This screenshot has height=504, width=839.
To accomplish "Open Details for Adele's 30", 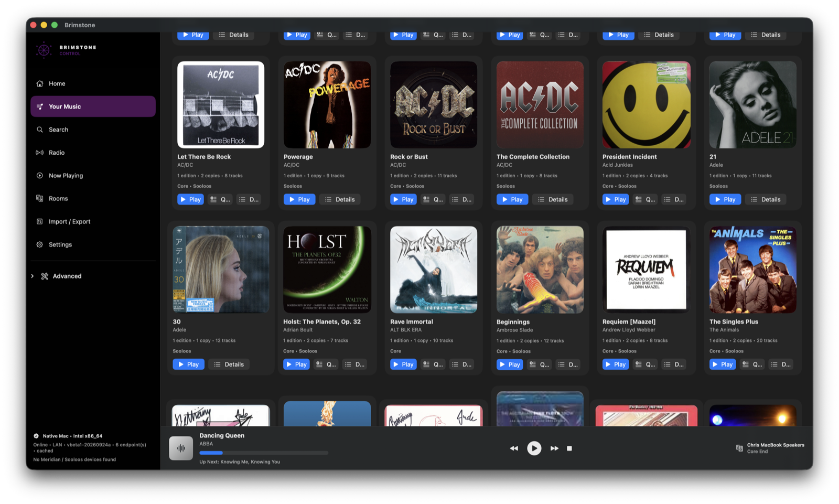I will click(229, 364).
